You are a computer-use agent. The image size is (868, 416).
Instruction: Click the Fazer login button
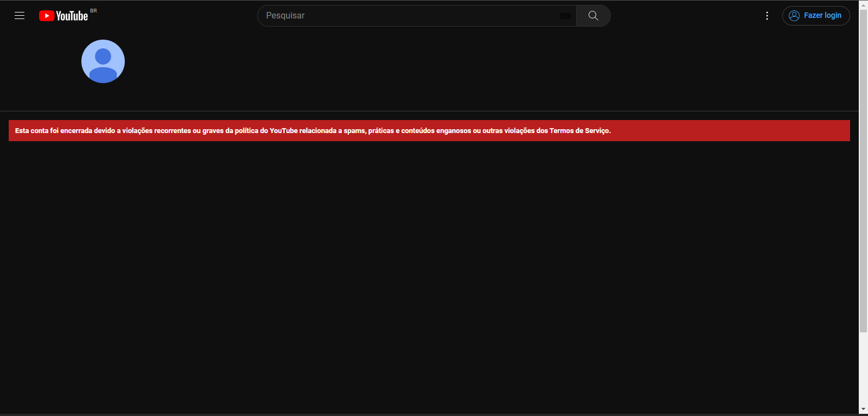pos(816,16)
